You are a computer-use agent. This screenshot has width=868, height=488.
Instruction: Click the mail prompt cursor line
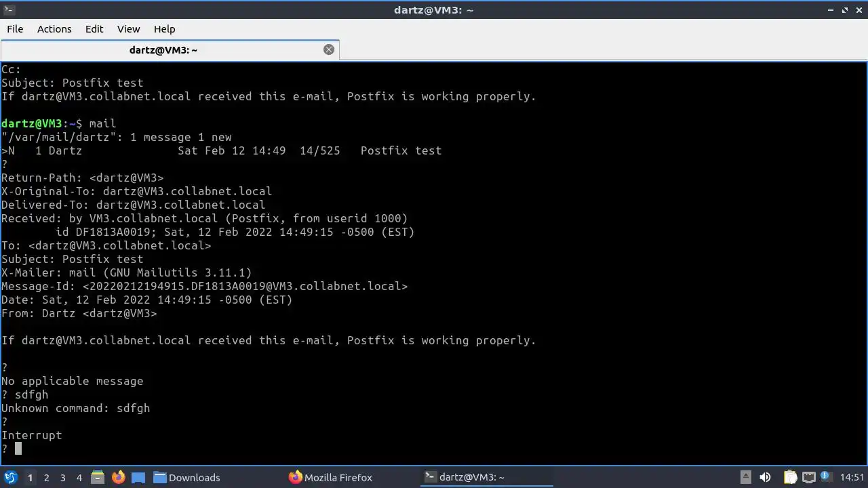tap(12, 449)
